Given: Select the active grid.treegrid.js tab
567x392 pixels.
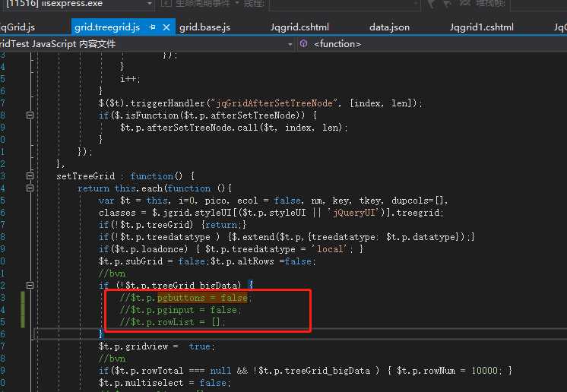Looking at the screenshot, I should (107, 27).
